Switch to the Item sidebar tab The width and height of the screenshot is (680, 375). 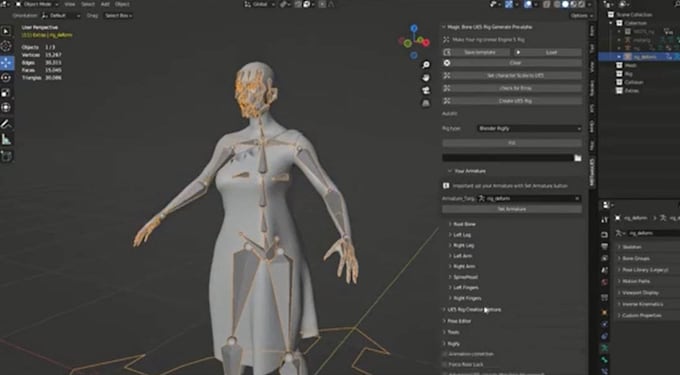pyautogui.click(x=592, y=31)
